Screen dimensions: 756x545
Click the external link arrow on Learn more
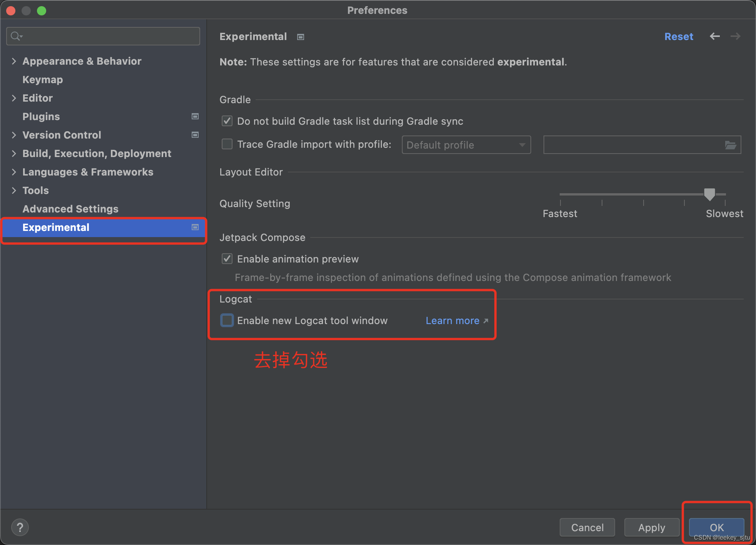click(x=485, y=320)
